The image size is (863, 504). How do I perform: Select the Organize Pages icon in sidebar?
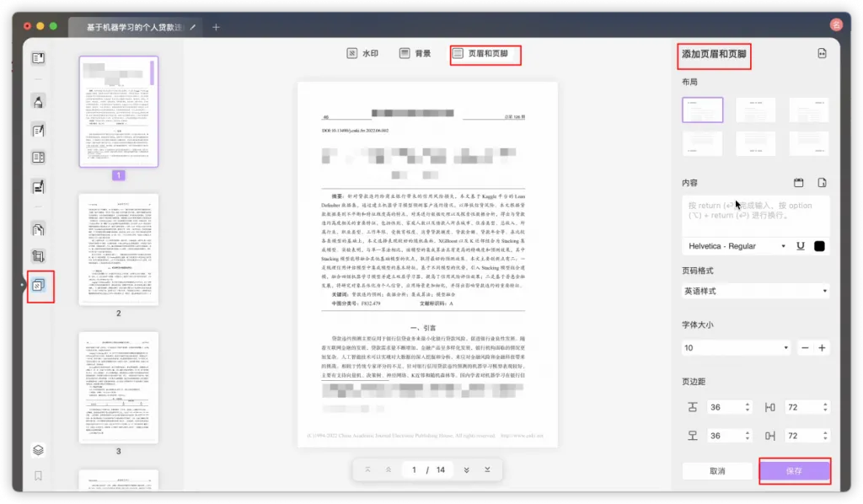coord(38,228)
